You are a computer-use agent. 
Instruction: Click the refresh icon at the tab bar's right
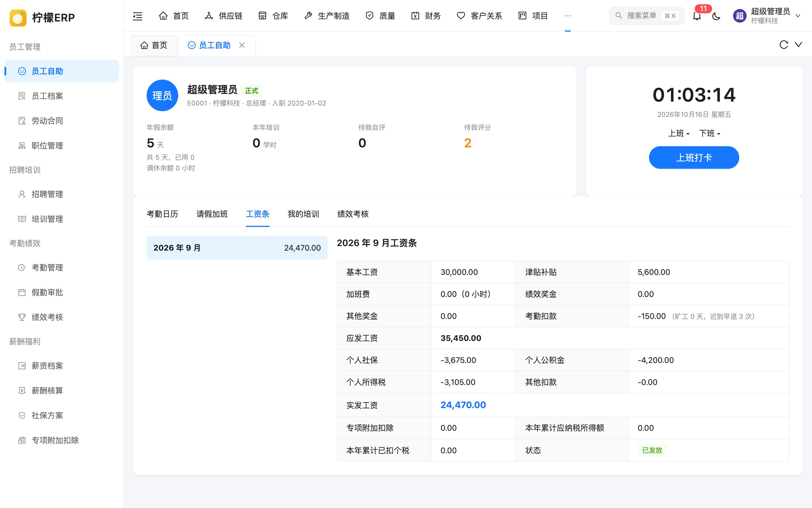784,45
